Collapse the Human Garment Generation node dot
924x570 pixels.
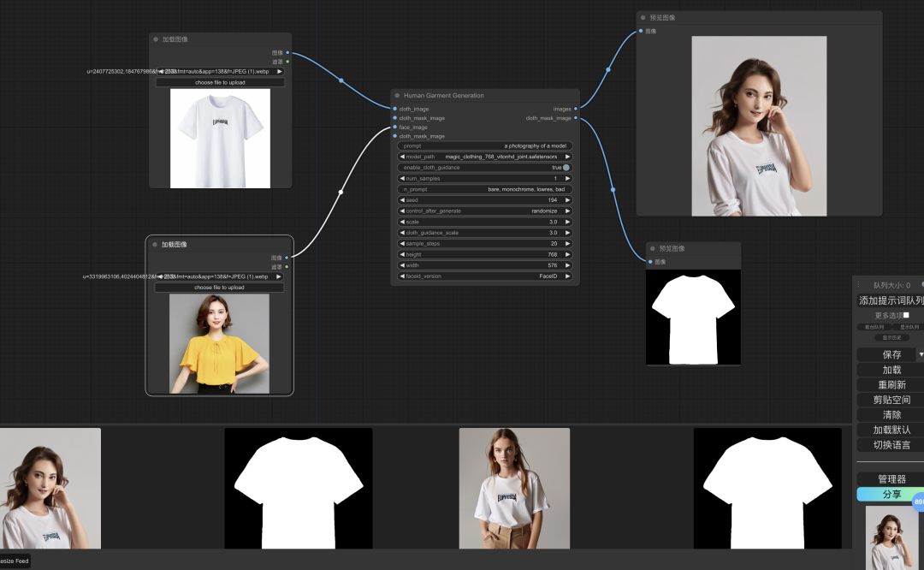click(x=397, y=96)
